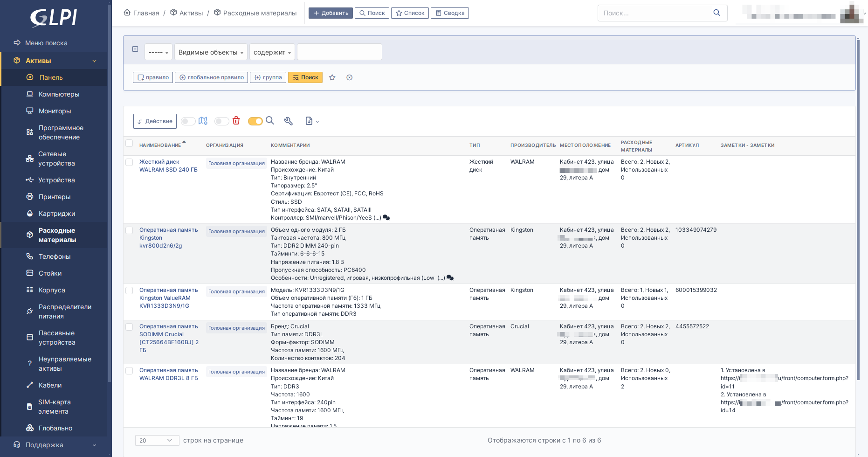Toggle the trash bin switch

222,121
